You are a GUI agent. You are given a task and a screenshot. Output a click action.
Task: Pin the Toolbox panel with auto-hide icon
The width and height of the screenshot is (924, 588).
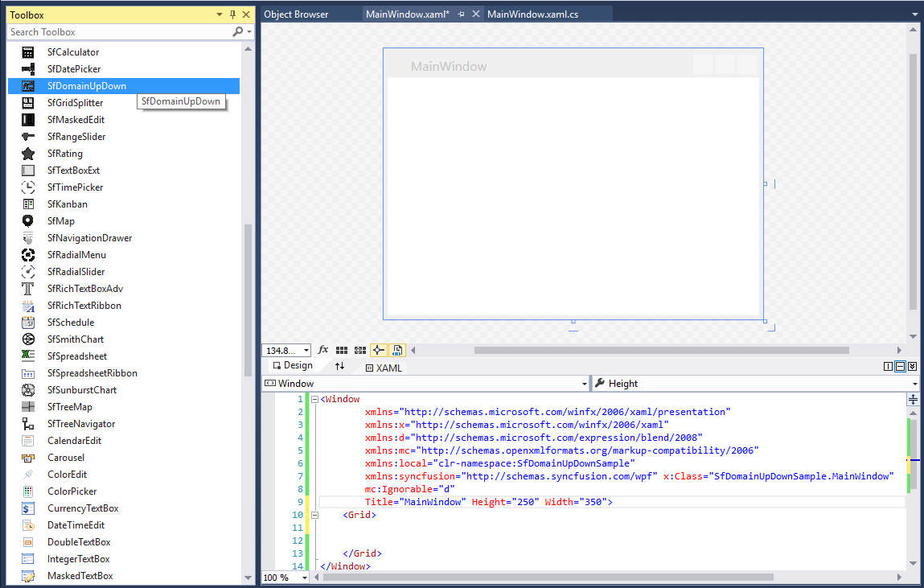233,14
